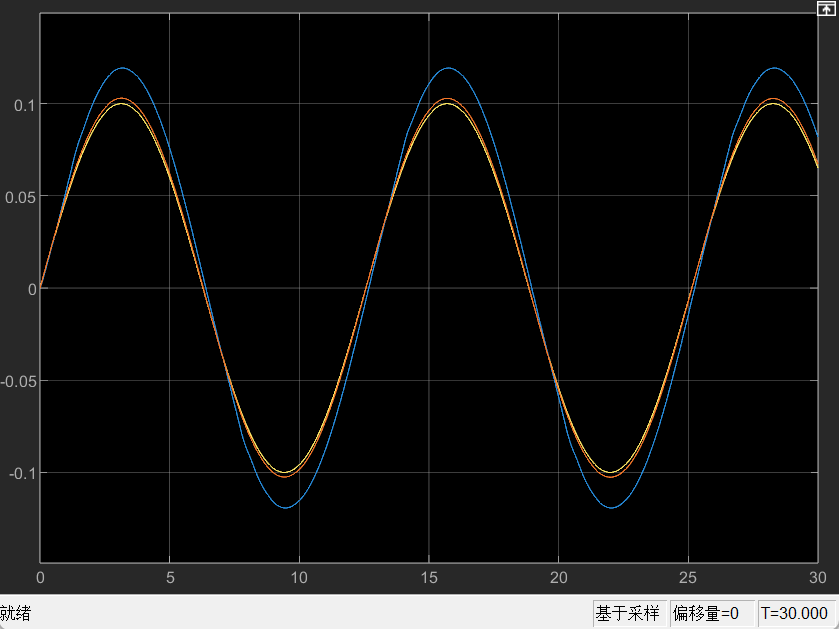Click the plot origin where curves start

(x=40, y=288)
